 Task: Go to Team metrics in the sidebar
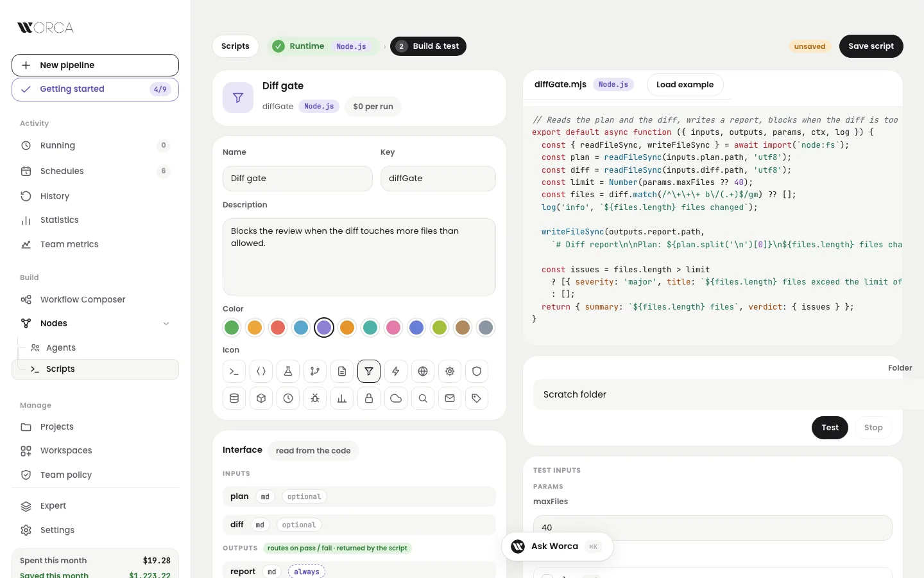tap(95, 245)
